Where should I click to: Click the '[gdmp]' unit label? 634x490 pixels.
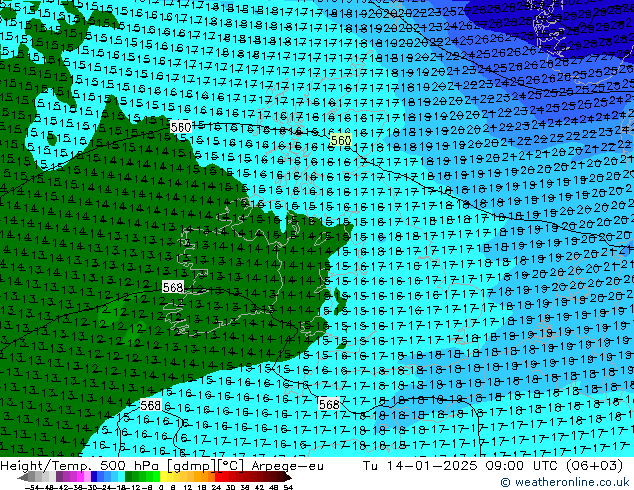(191, 466)
